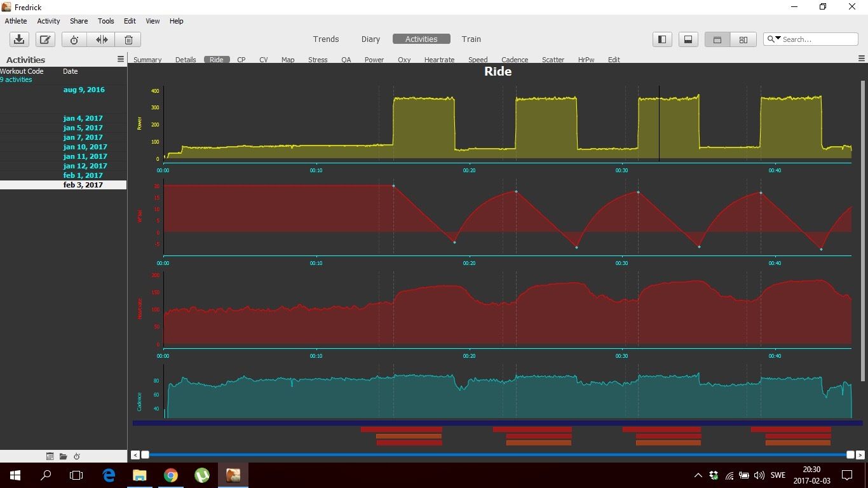
Task: Toggle the bottom panel visibility
Action: pyautogui.click(x=688, y=39)
